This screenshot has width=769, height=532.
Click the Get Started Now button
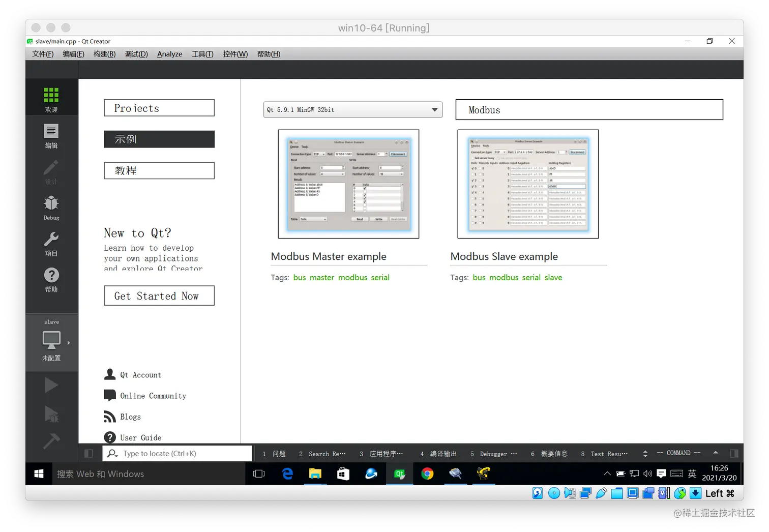159,295
